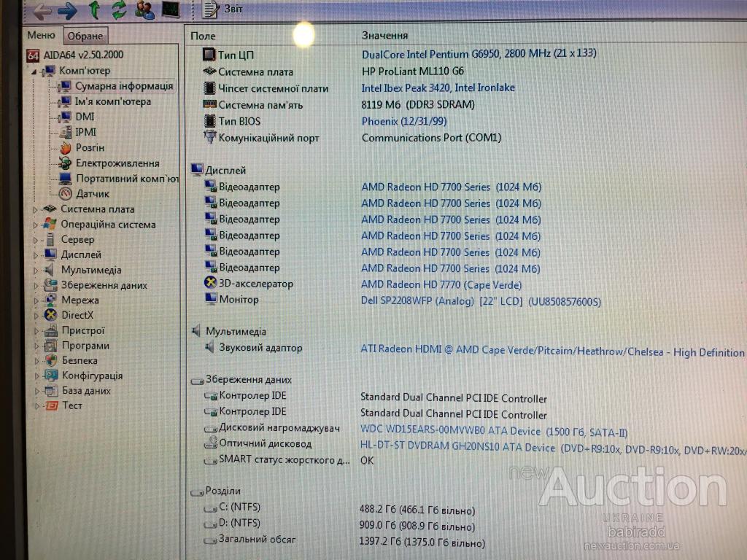Switch to the Обране tab
Viewport: 747px width, 560px height.
pyautogui.click(x=85, y=36)
